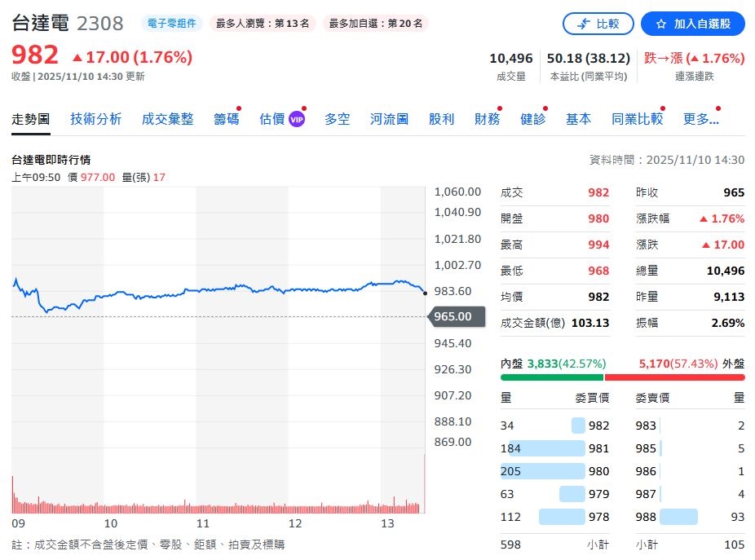
Task: Select the 健診 tab
Action: pyautogui.click(x=532, y=118)
